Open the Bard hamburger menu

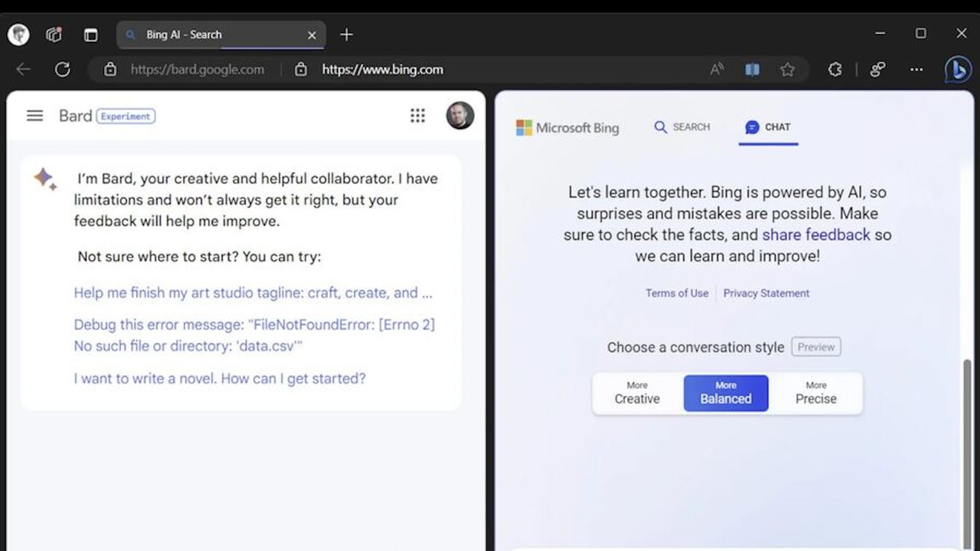35,116
